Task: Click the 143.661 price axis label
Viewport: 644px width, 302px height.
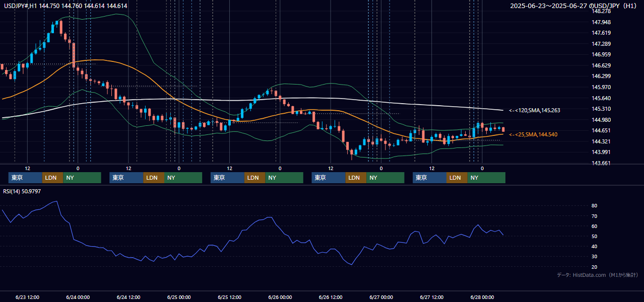Action: coord(600,163)
